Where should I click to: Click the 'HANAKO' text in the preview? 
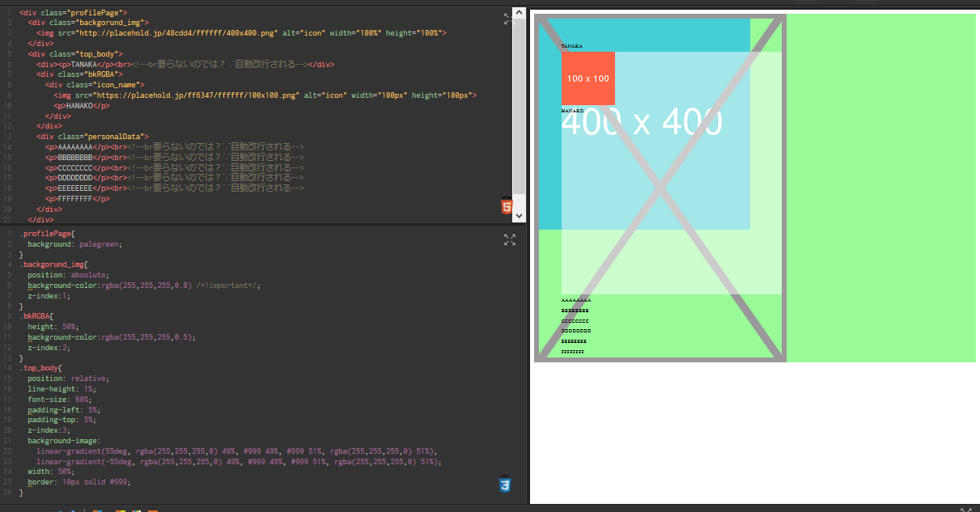point(573,109)
